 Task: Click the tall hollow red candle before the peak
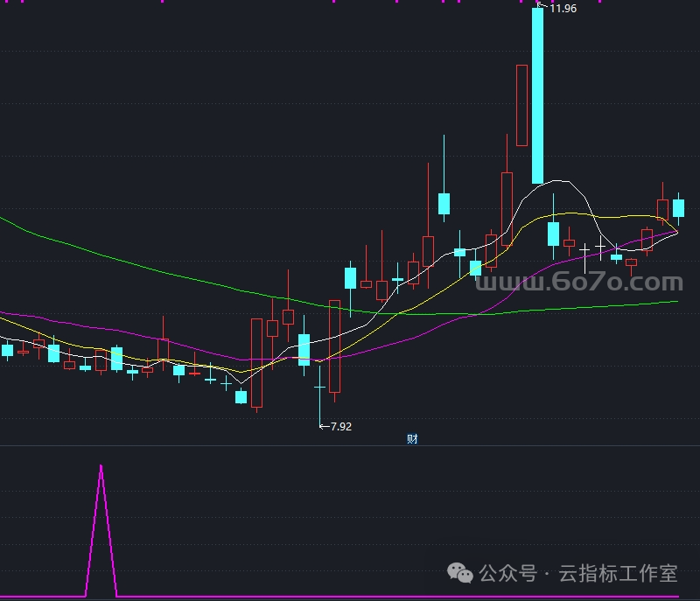[x=522, y=105]
